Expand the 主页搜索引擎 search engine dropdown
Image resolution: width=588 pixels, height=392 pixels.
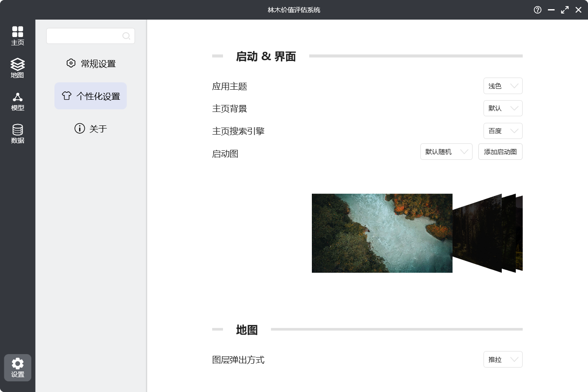503,131
